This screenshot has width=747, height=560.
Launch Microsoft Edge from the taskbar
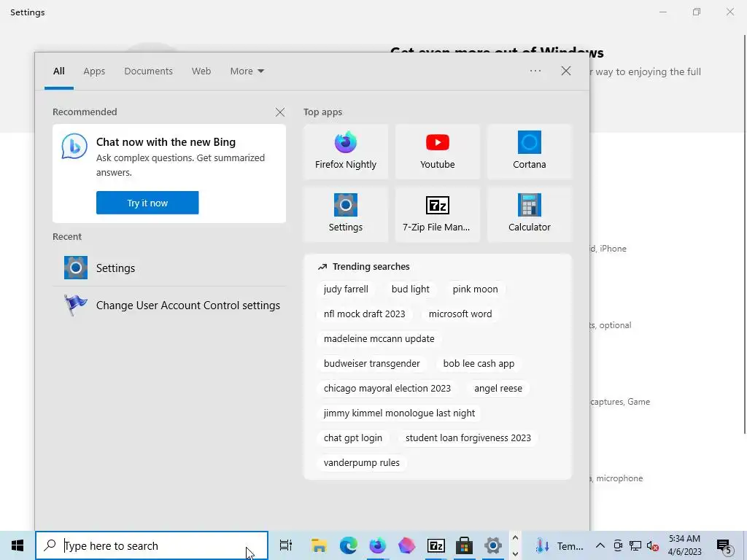coord(348,545)
